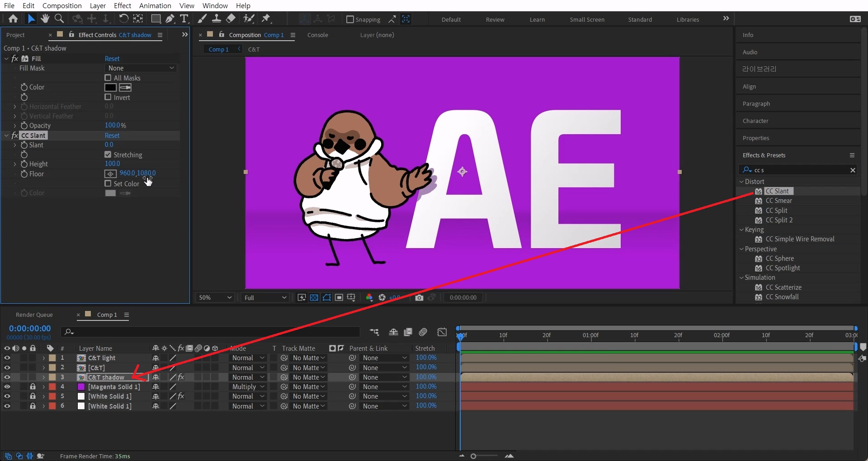Reset the CC Slant effect

coord(112,136)
